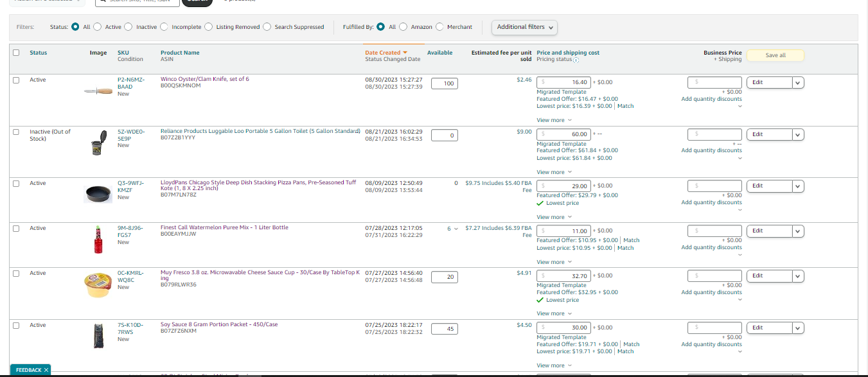Select Status Inactive radio button

point(128,27)
